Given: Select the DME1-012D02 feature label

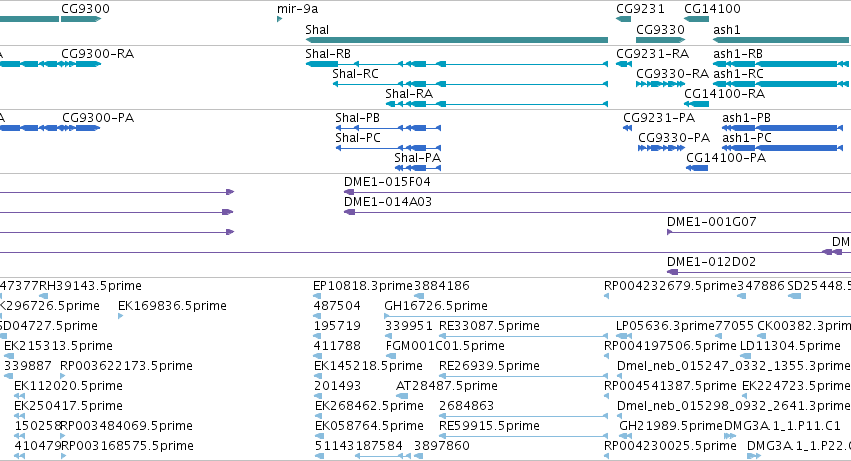Looking at the screenshot, I should (x=712, y=262).
